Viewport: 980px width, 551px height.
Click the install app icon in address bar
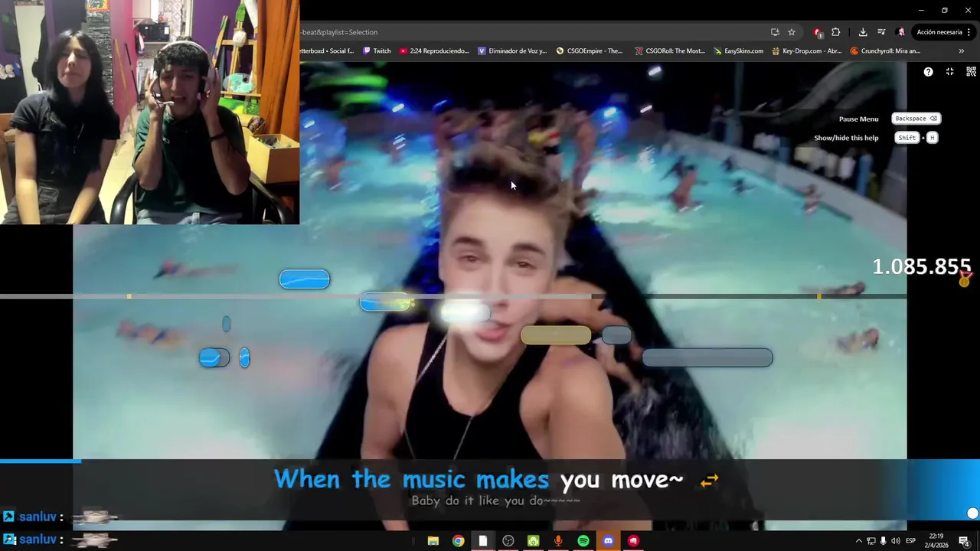pyautogui.click(x=775, y=32)
